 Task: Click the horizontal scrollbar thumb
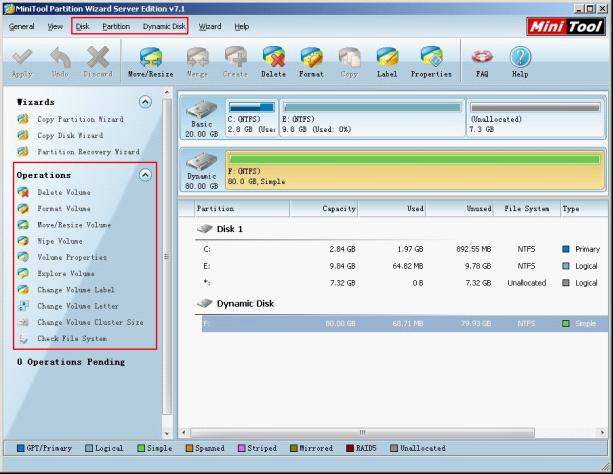(362, 433)
